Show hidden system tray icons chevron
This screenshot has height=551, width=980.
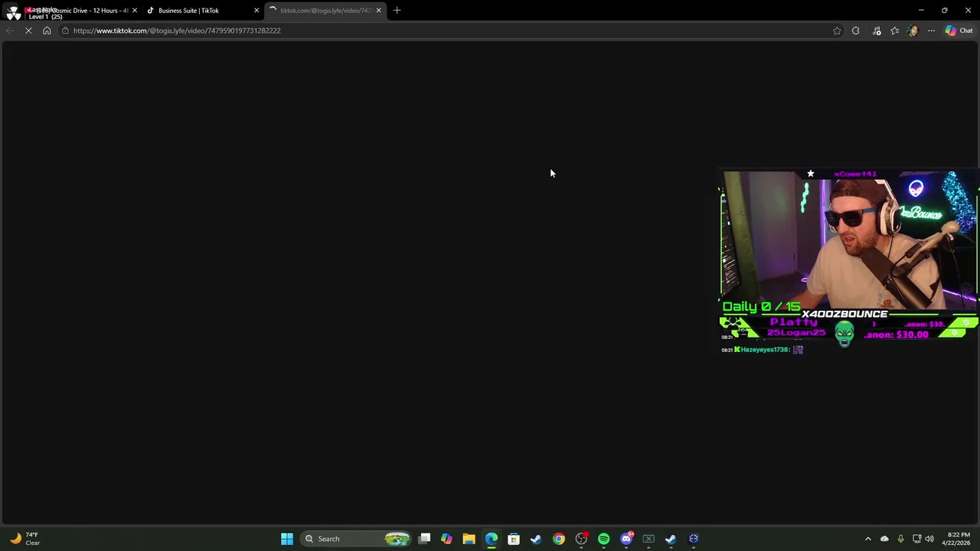868,539
